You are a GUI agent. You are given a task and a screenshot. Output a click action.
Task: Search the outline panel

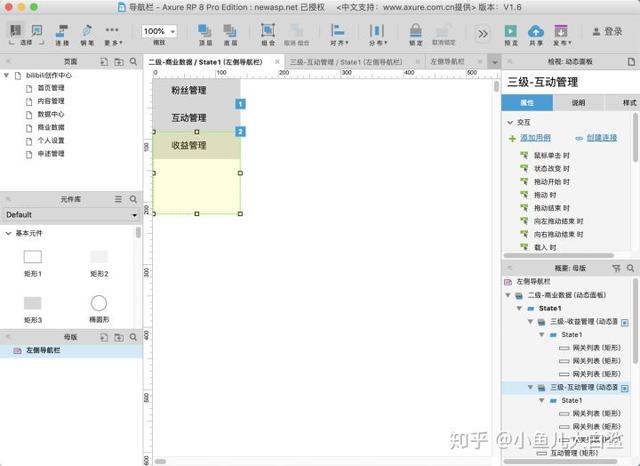(631, 268)
